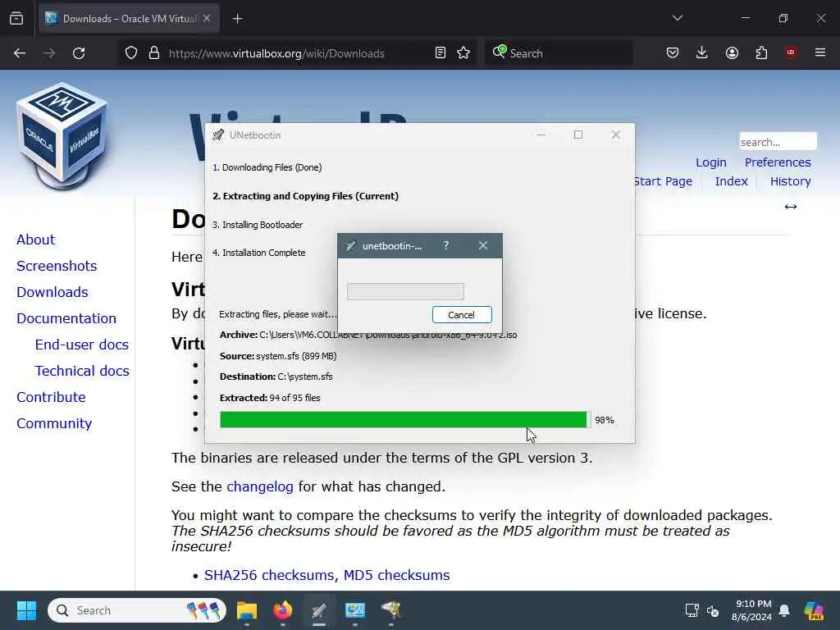Open the changelog link
This screenshot has height=630, width=840.
[260, 486]
